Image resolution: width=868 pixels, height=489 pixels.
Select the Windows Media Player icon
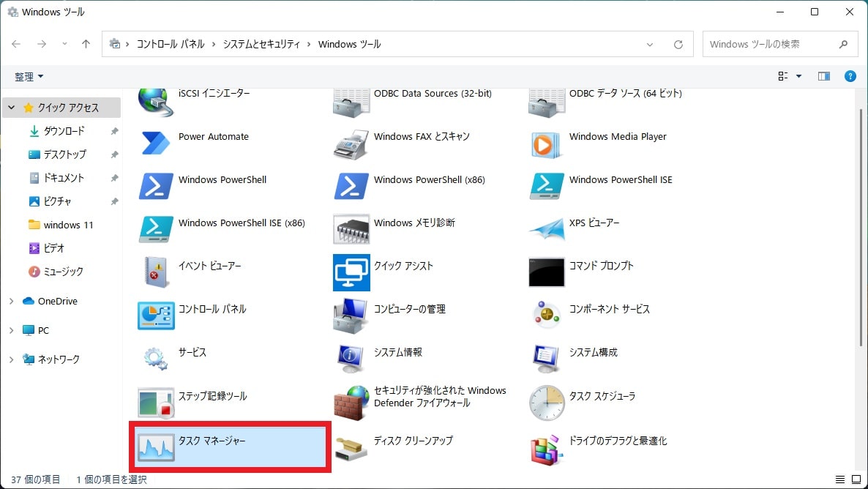(x=546, y=144)
